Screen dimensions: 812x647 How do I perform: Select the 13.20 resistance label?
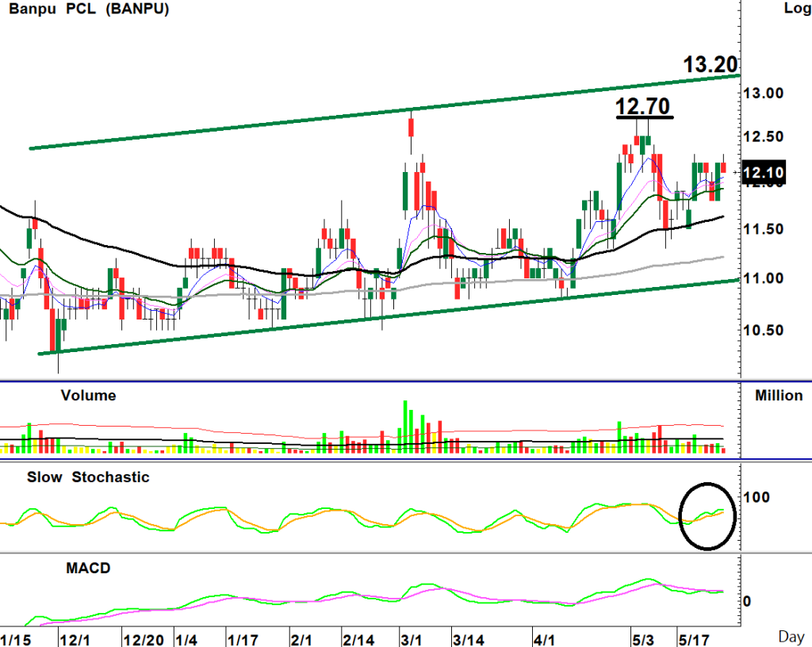click(710, 64)
